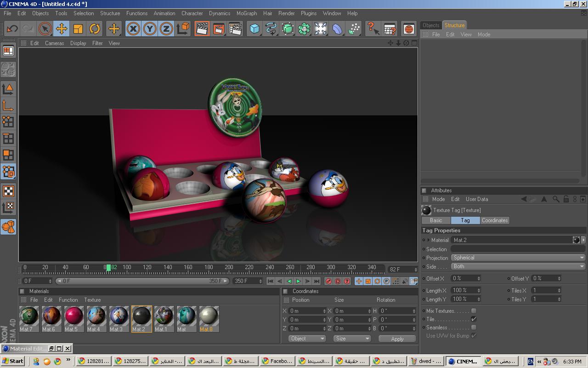This screenshot has height=368, width=588.
Task: Open the Coordinates tab of Texture Tag
Action: 495,220
